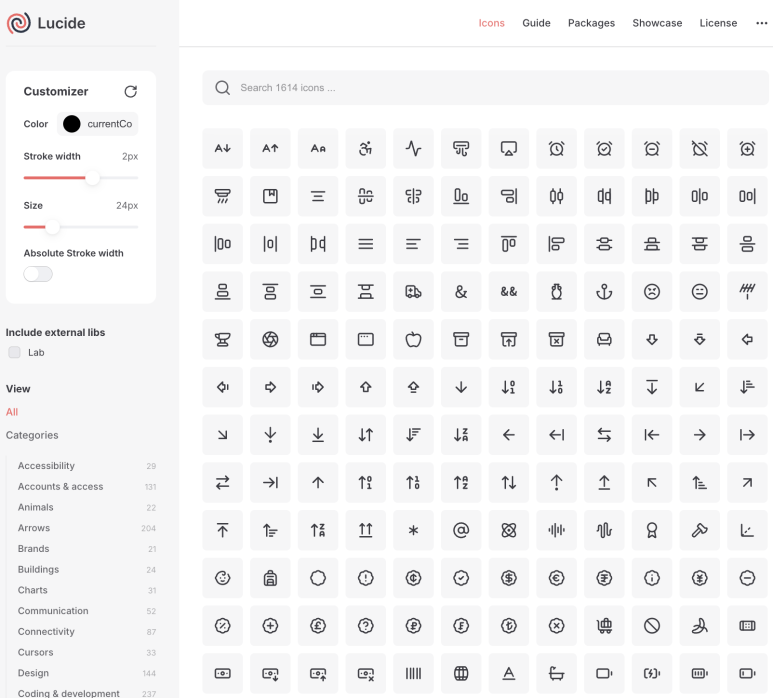Viewport: 773px width, 698px height.
Task: Select the angry face icon
Action: 652,292
